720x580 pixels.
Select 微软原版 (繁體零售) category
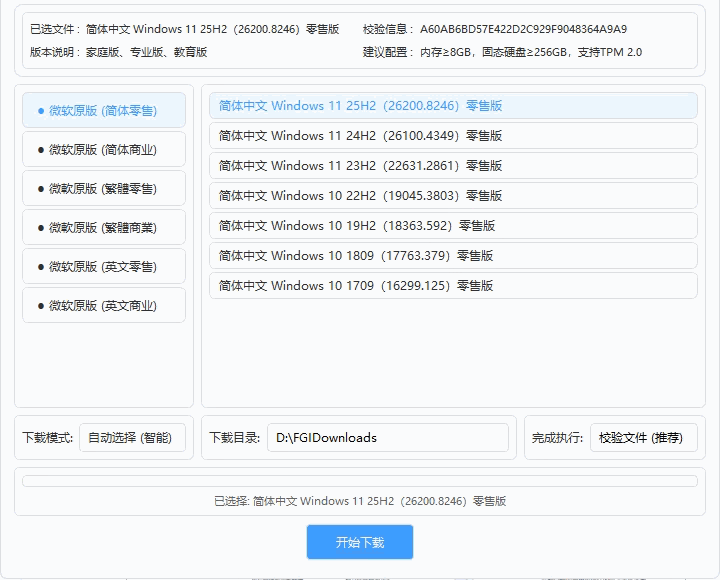tap(104, 188)
